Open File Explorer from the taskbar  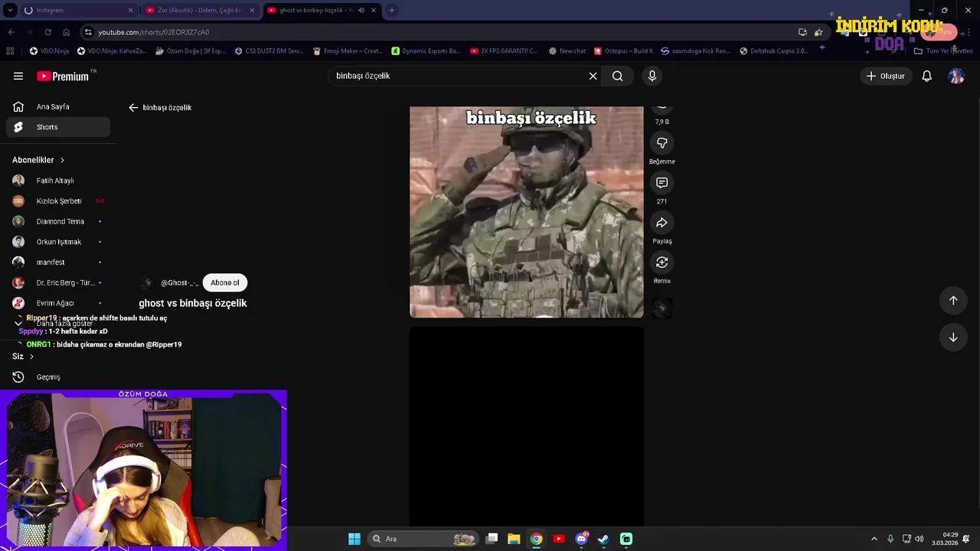tap(514, 539)
